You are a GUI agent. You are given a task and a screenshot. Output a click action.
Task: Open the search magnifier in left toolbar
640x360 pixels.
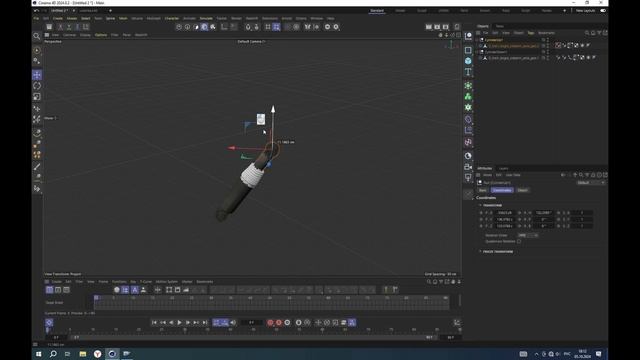tap(37, 36)
